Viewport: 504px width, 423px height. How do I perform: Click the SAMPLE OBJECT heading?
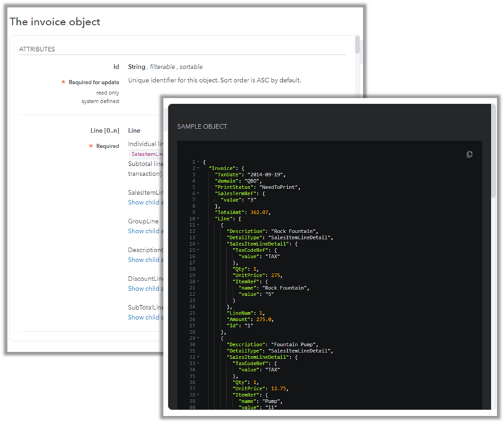tap(202, 127)
